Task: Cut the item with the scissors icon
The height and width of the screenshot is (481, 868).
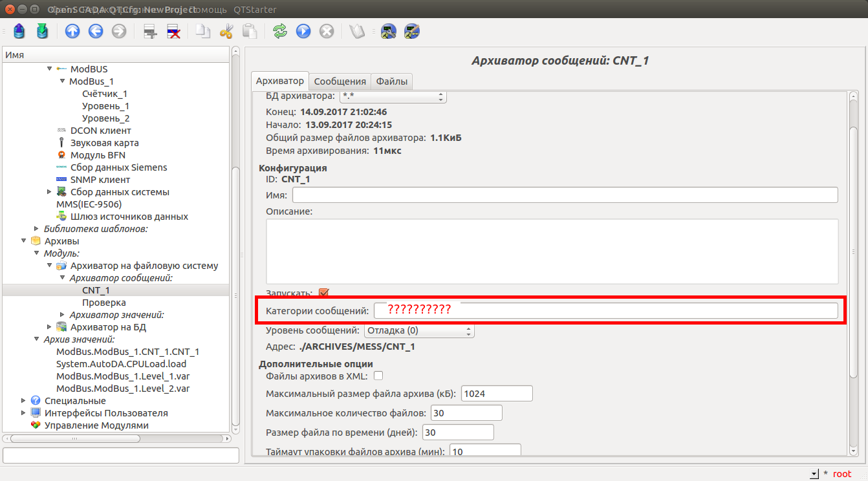Action: (x=226, y=31)
